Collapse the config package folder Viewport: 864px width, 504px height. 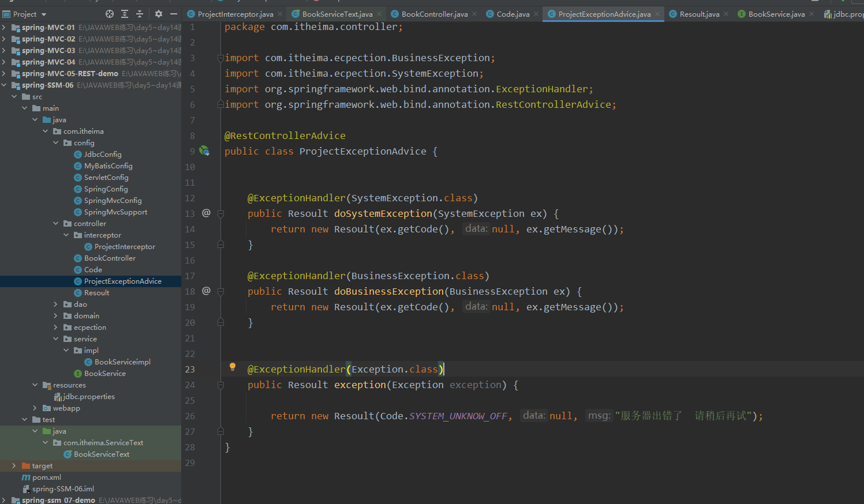[56, 143]
